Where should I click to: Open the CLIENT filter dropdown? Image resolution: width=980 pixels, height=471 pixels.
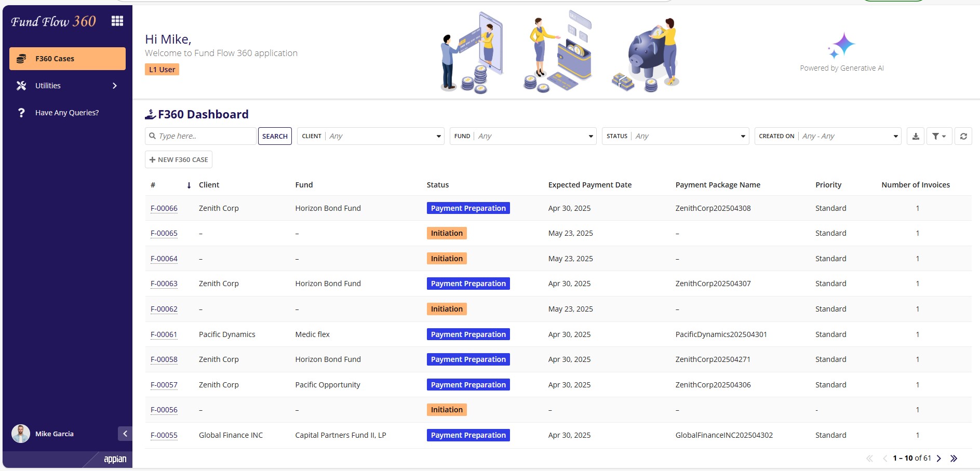371,136
